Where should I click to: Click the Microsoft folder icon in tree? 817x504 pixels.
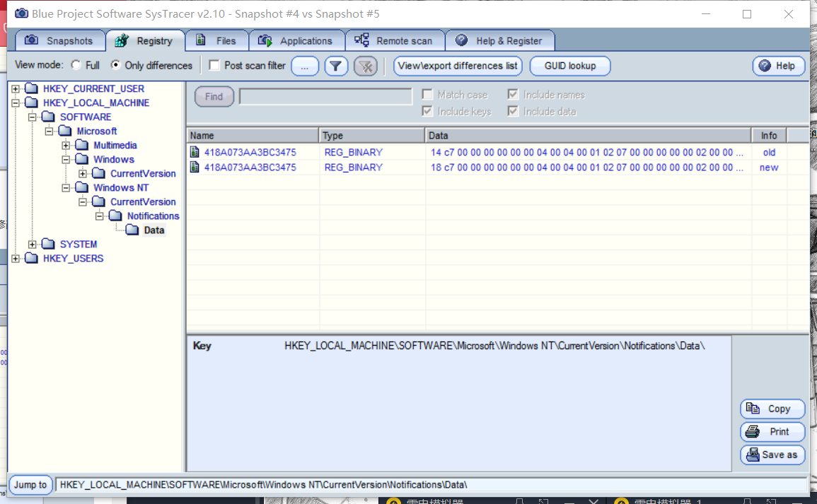tap(65, 130)
